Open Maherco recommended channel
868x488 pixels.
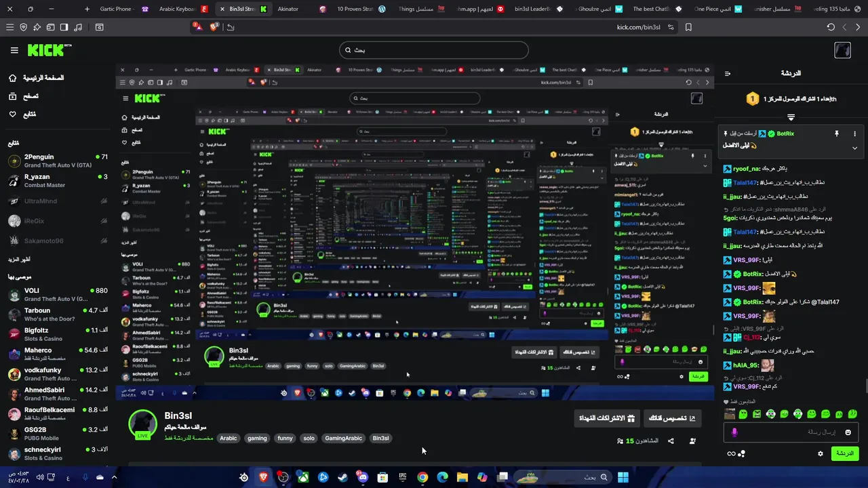tap(57, 354)
